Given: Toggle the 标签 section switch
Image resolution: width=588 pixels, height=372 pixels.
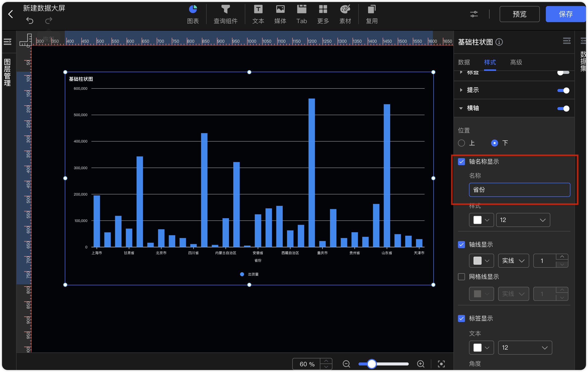Looking at the screenshot, I should 563,73.
